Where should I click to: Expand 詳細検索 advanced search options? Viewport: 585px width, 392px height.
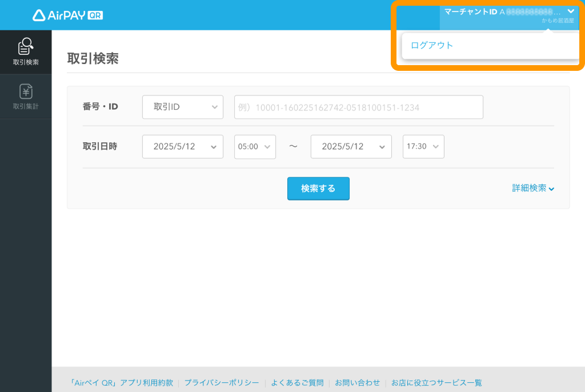click(532, 188)
